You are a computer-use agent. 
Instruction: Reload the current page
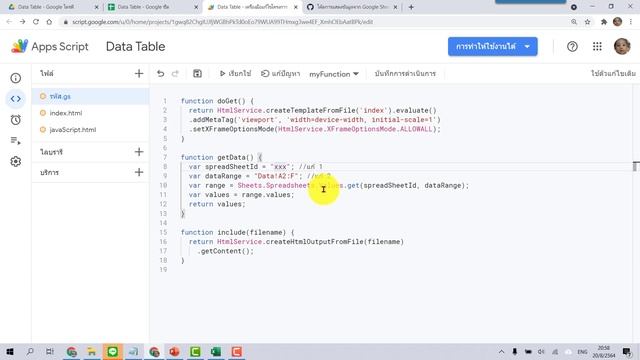click(36, 22)
